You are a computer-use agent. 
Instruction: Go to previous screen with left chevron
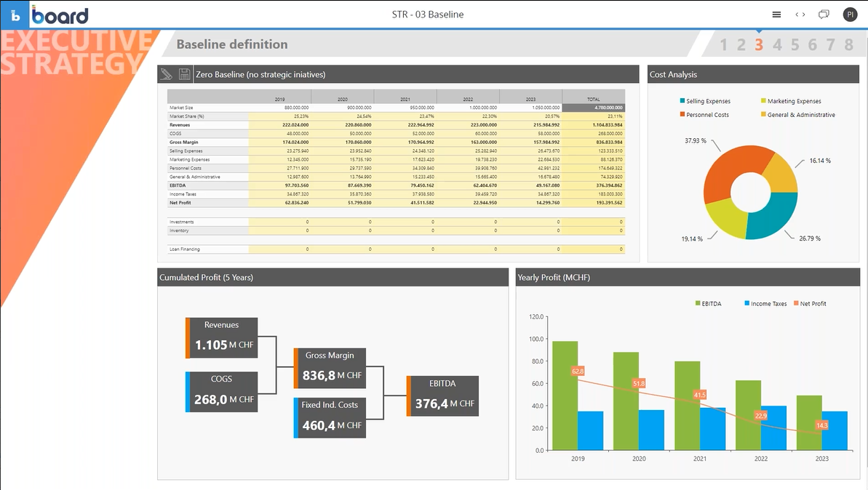pos(797,15)
